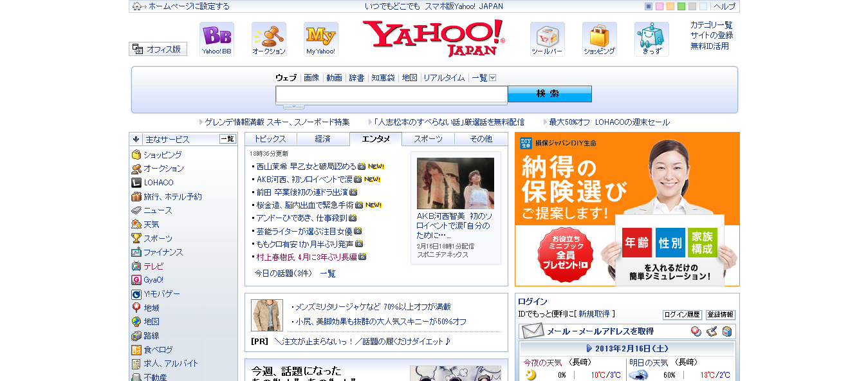Click the テレビ TV icon in sidebar
This screenshot has width=868, height=381.
[136, 266]
